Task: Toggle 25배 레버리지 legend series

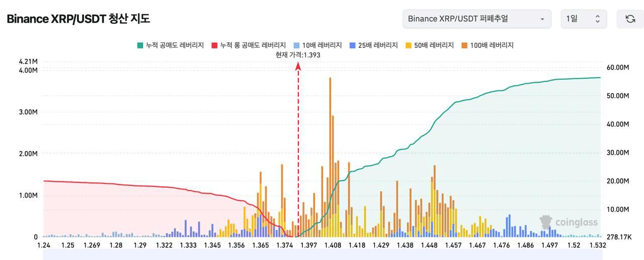Action: pos(374,45)
